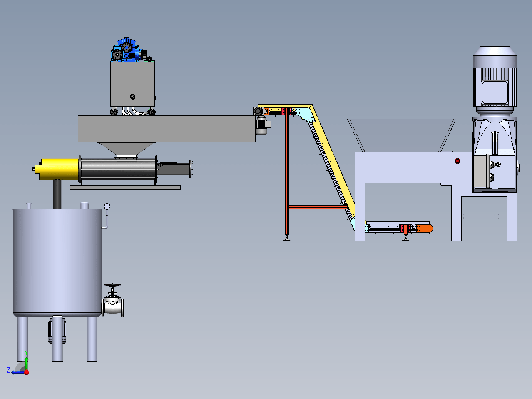This screenshot has width=532, height=399.
Task: Select the left caster wheel of the cart
Action: (x=114, y=111)
